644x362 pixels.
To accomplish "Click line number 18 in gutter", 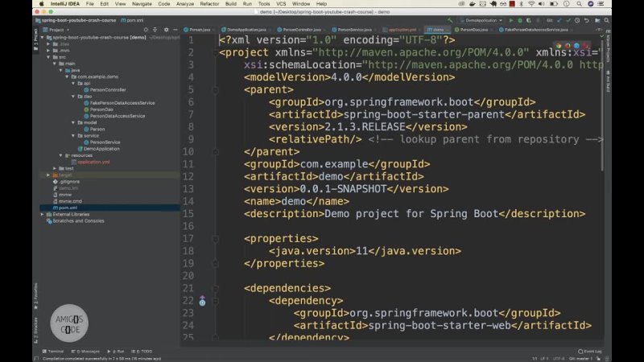I will pyautogui.click(x=188, y=251).
